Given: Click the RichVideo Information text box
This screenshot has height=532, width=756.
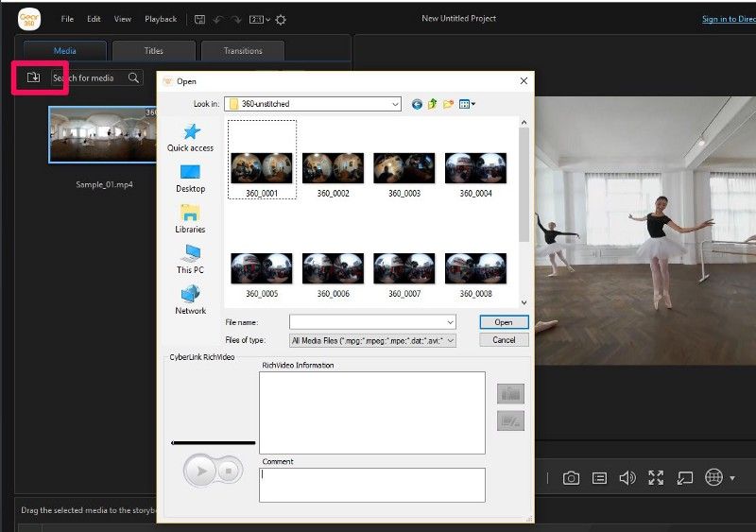Looking at the screenshot, I should (x=372, y=412).
